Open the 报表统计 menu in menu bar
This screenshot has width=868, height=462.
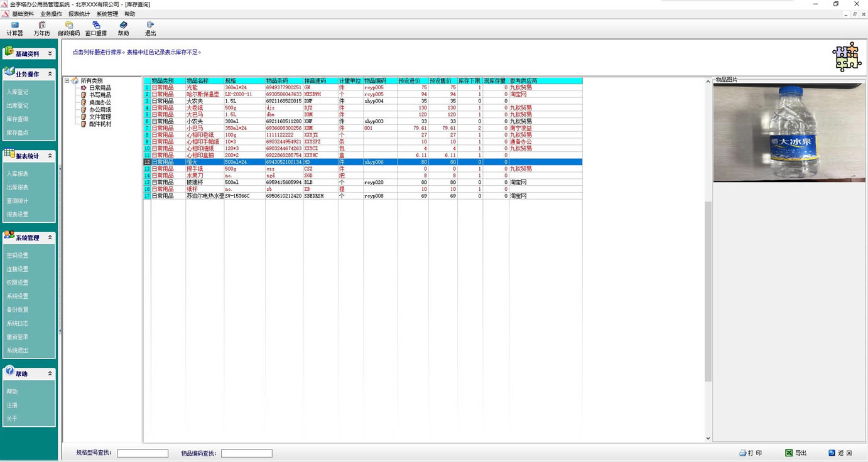(x=79, y=14)
